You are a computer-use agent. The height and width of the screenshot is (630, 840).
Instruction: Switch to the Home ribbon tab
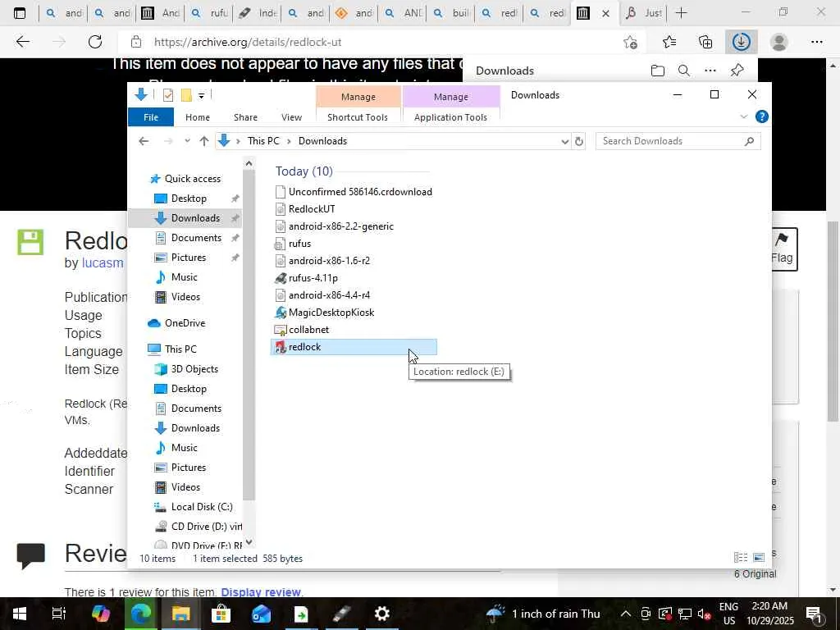[198, 117]
